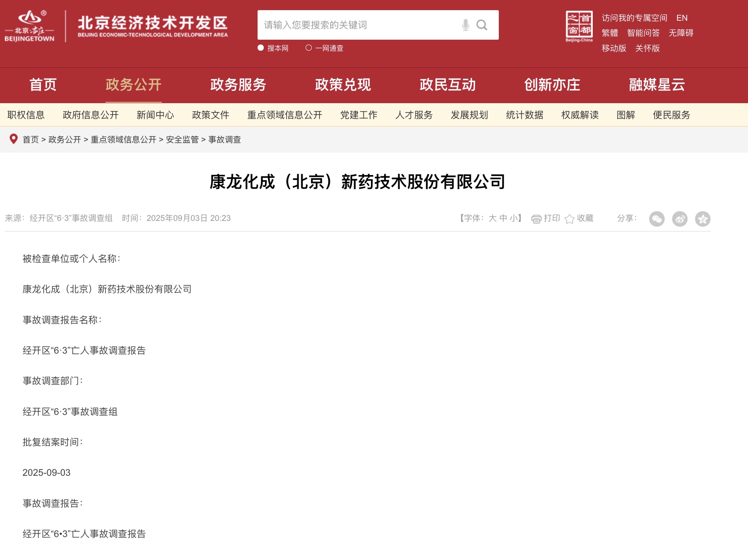Go to 重点领域信息公开 in the breadcrumb
Viewport: 748px width, 560px height.
[123, 140]
